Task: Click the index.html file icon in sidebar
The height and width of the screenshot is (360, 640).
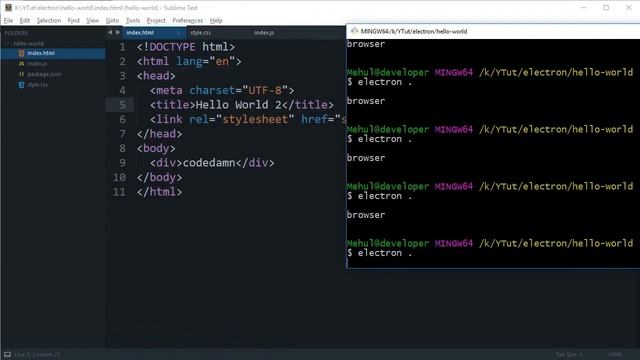Action: tap(21, 53)
